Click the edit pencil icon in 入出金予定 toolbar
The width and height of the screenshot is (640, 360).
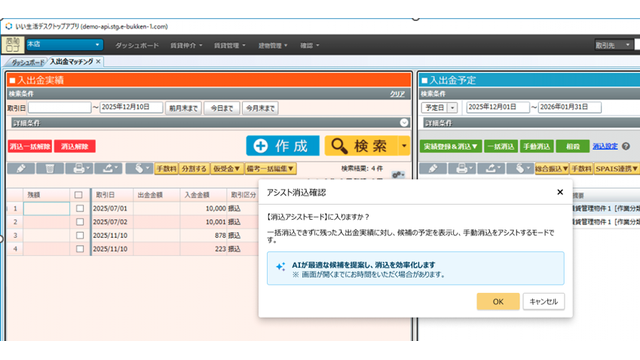pos(433,169)
